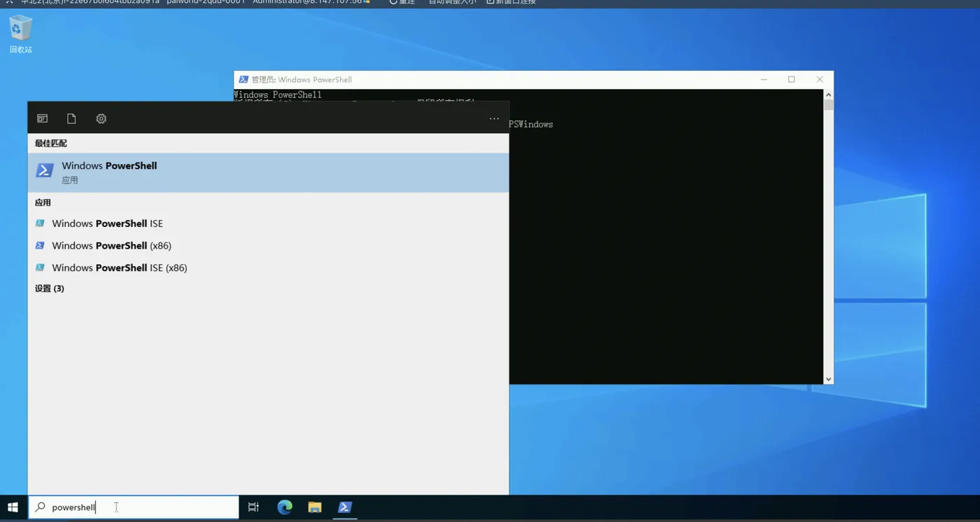Click PowerShell scrollbar thumb
This screenshot has width=980, height=522.
828,105
